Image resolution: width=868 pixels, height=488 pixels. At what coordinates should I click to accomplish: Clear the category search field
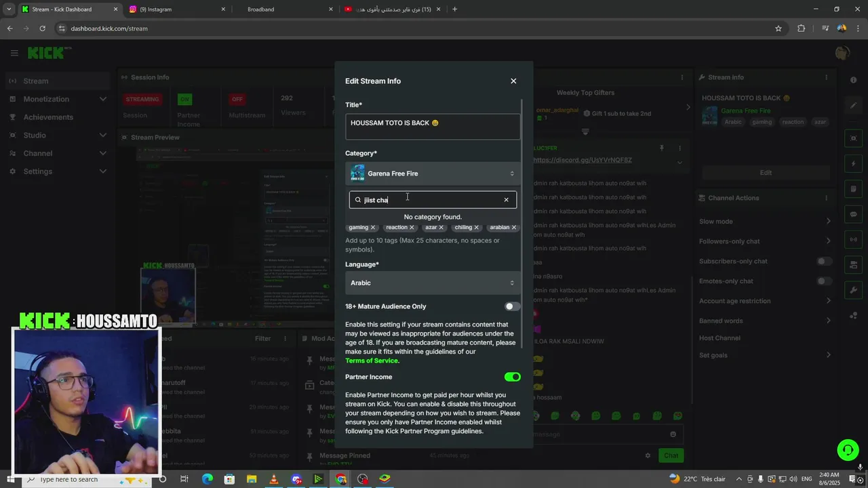click(506, 200)
